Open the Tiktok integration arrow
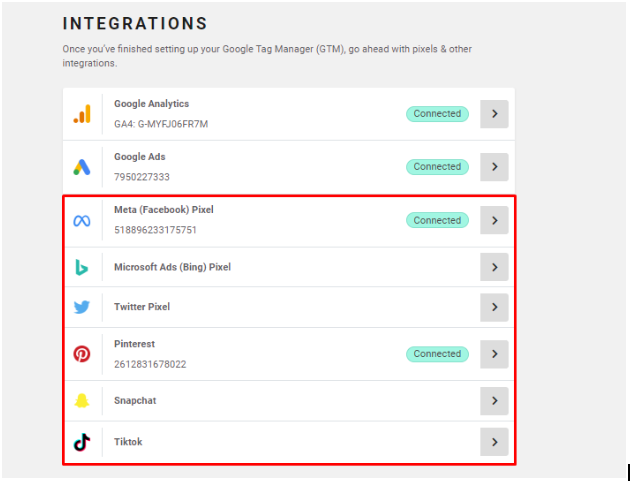631x481 pixels. (494, 442)
